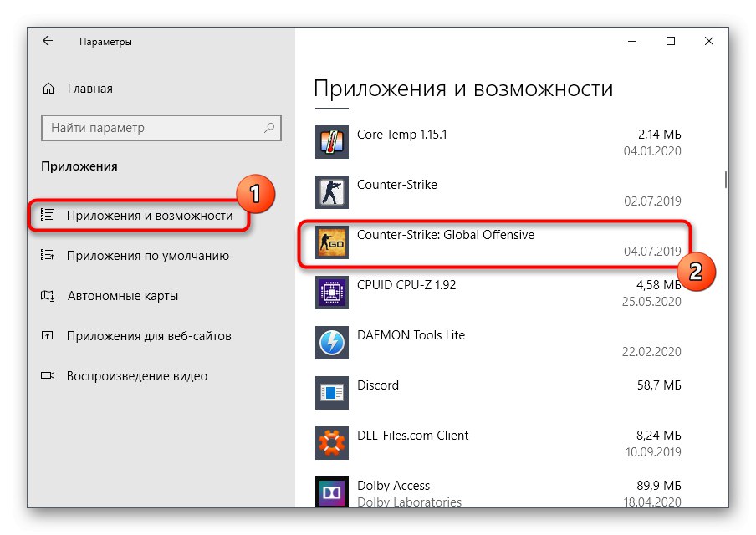
Task: Click the 58,7 МБ size value
Action: tap(659, 385)
